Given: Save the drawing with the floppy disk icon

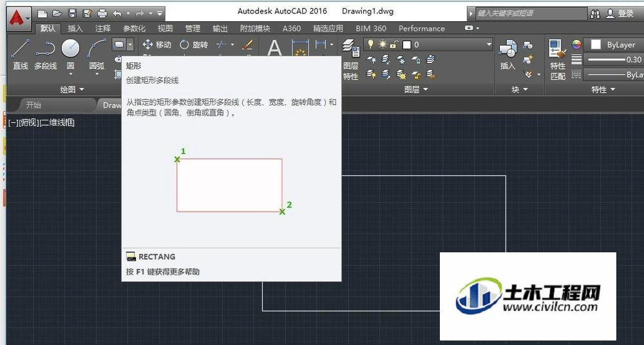Looking at the screenshot, I should tap(72, 14).
